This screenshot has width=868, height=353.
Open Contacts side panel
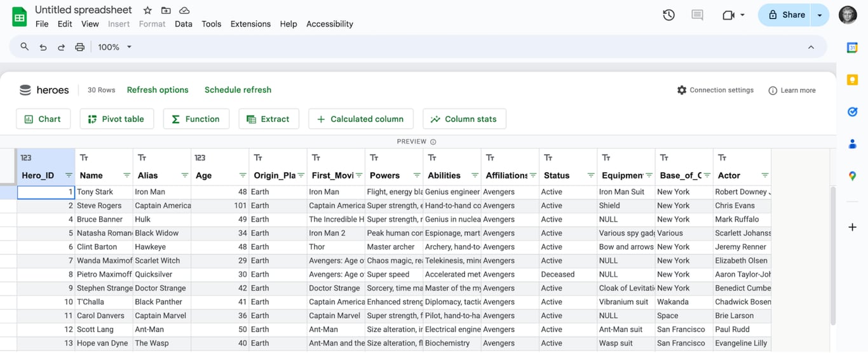click(x=852, y=144)
